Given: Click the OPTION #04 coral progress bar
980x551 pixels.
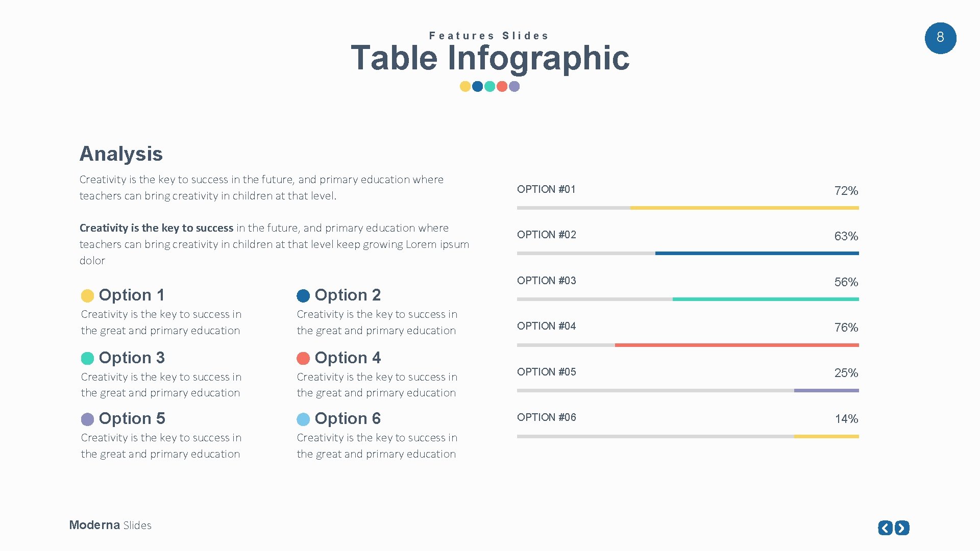Looking at the screenshot, I should [x=737, y=345].
